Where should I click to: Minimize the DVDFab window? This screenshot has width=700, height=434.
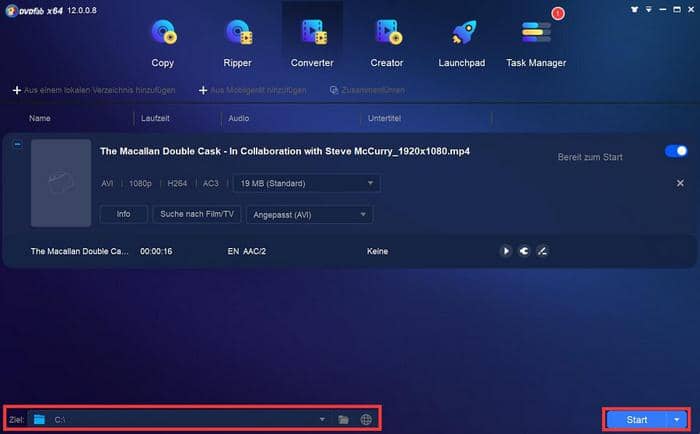662,9
